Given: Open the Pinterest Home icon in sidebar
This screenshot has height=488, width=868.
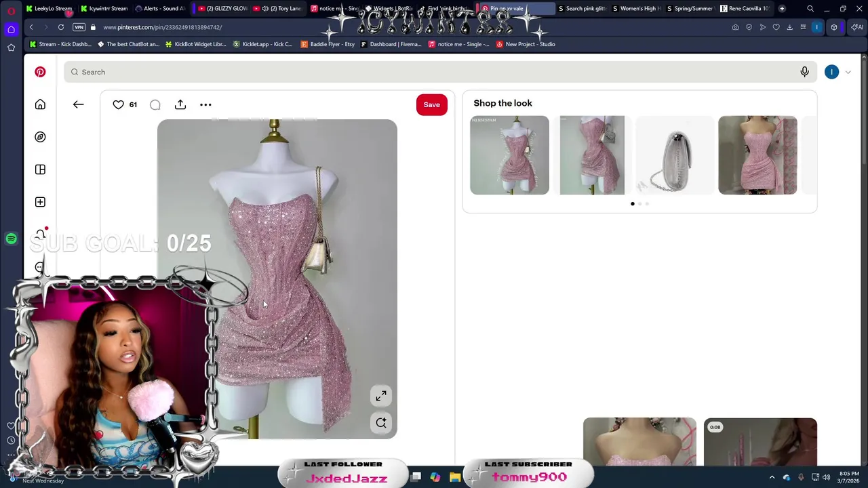Looking at the screenshot, I should 40,104.
